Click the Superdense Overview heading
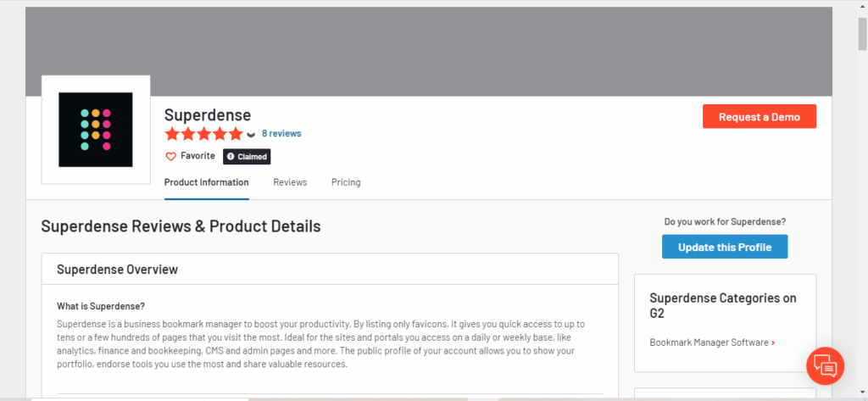Image resolution: width=868 pixels, height=401 pixels. (x=117, y=270)
